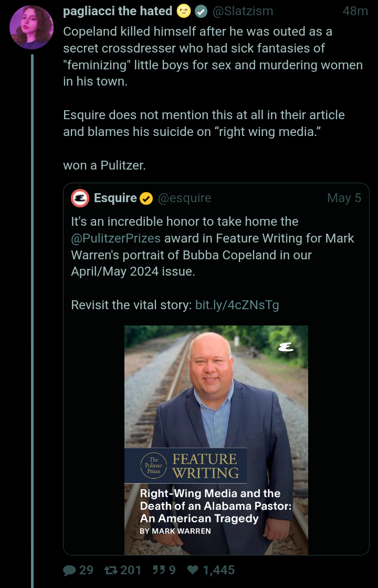Like the post with the heart icon
Screen dimensions: 378x588
tap(193, 570)
